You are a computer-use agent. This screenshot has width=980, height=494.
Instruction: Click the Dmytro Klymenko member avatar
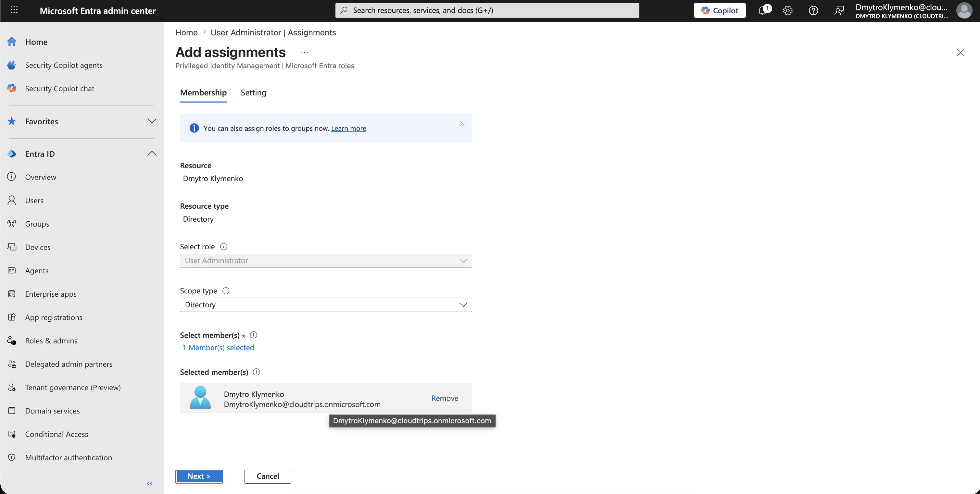tap(200, 398)
